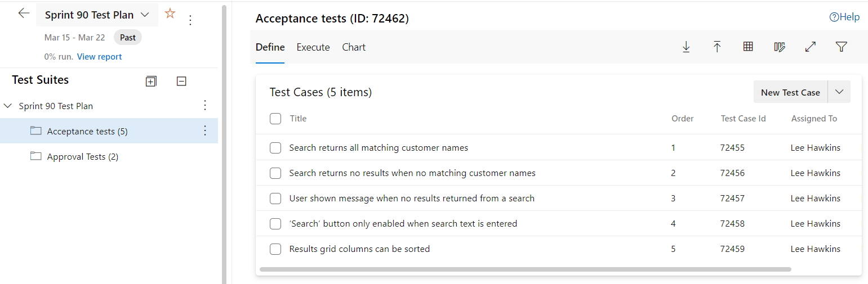868x284 pixels.
Task: Check the select-all checkbox in Title header
Action: (x=275, y=119)
